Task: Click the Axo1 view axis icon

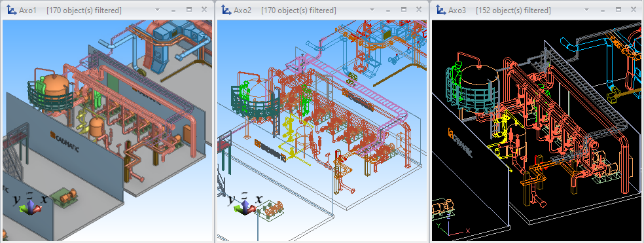Action: click(12, 10)
